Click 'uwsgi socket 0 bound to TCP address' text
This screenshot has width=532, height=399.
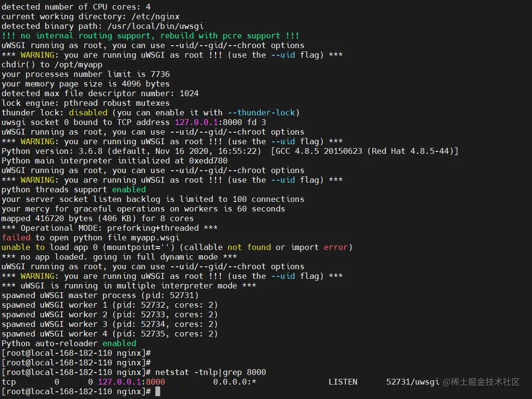(x=86, y=123)
